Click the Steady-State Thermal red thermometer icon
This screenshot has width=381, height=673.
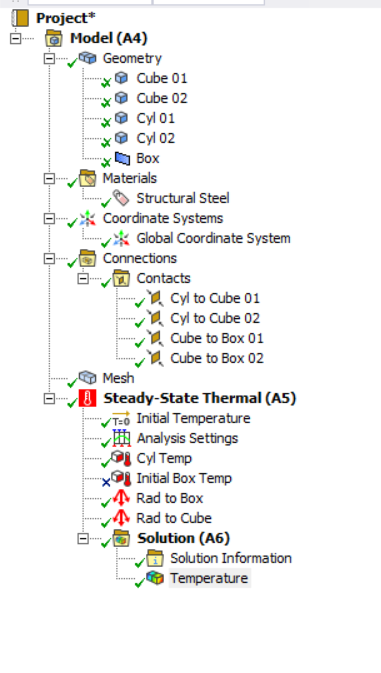point(88,398)
